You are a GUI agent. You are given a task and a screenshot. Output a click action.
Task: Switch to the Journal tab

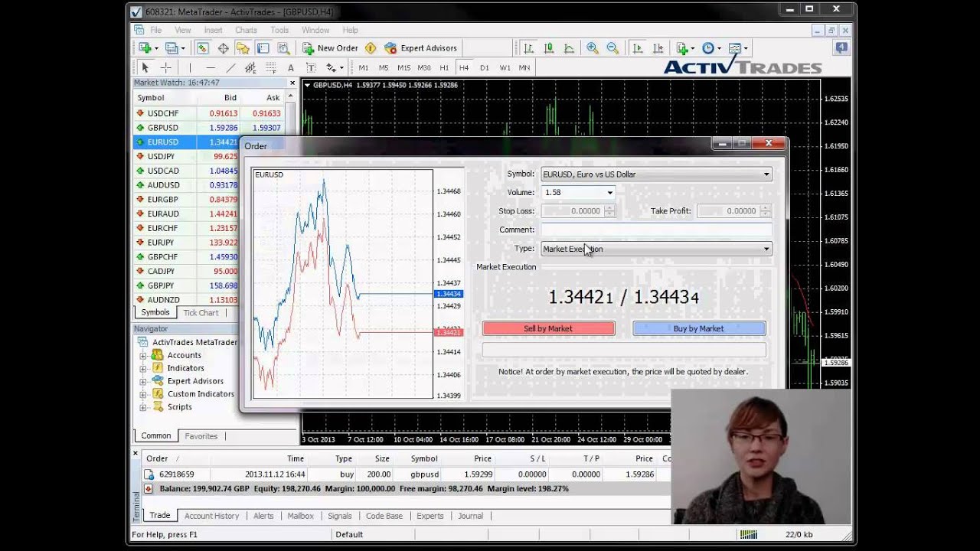pyautogui.click(x=470, y=516)
